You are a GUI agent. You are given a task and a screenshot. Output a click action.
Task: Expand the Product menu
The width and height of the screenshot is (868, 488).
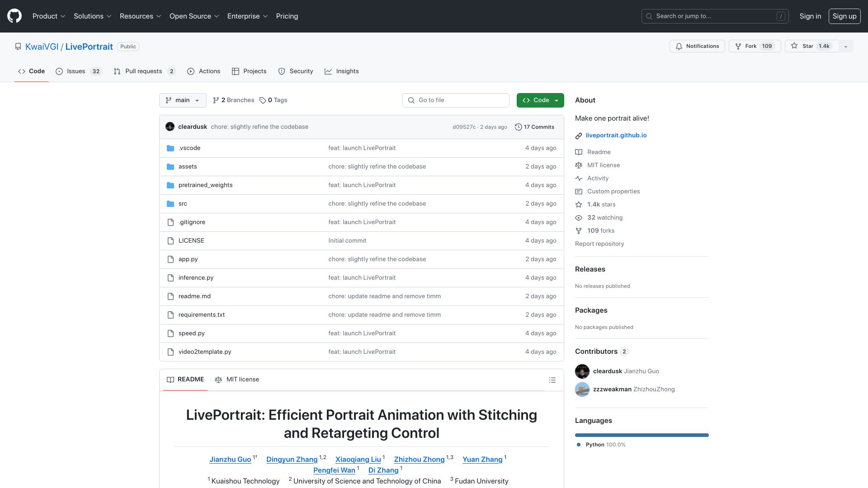point(49,16)
